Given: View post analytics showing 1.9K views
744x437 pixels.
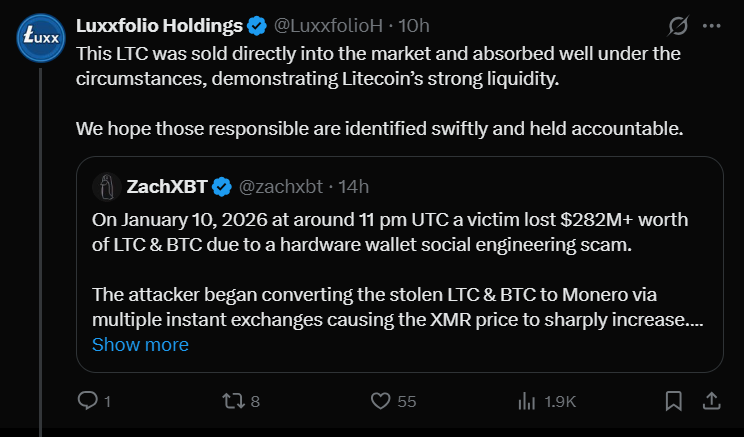Looking at the screenshot, I should 527,401.
